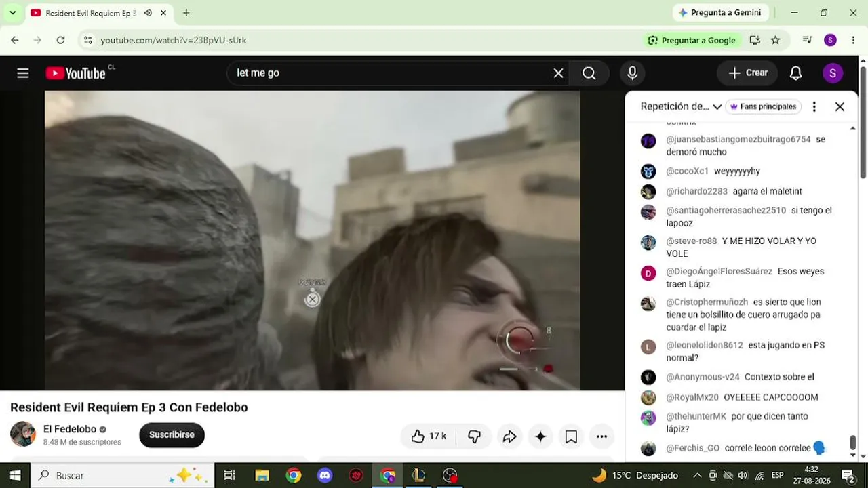Open more video actions ellipsis menu
868x488 pixels.
pyautogui.click(x=601, y=437)
